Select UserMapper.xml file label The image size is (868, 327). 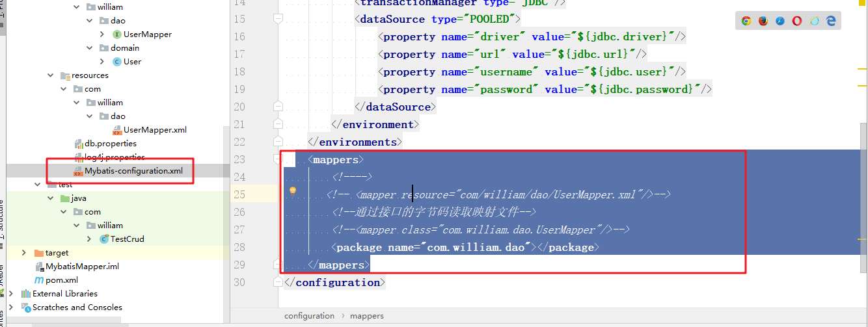coord(155,130)
